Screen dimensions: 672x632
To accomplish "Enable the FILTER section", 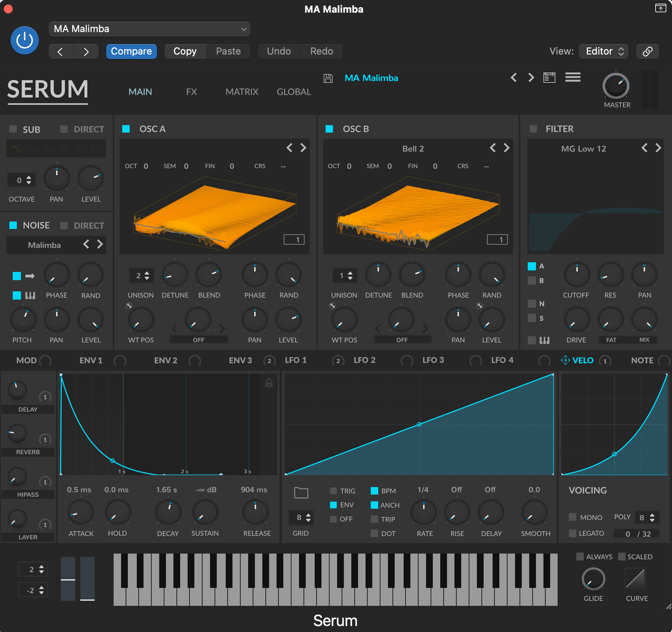I will pyautogui.click(x=533, y=129).
